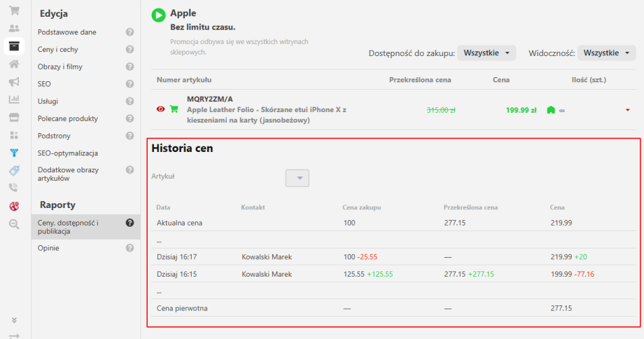Viewport: 644px width, 339px height.
Task: Expand sidebar with double chevron down icon
Action: (14, 321)
